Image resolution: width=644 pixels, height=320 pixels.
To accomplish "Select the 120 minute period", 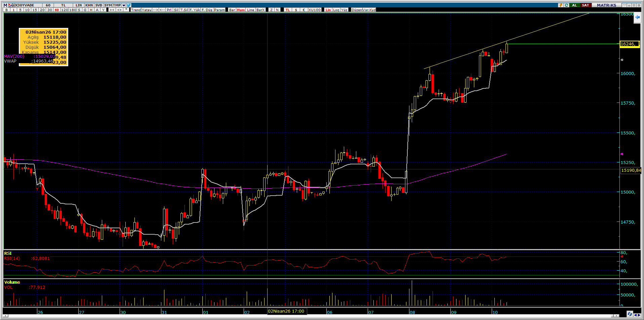I will [64, 10].
